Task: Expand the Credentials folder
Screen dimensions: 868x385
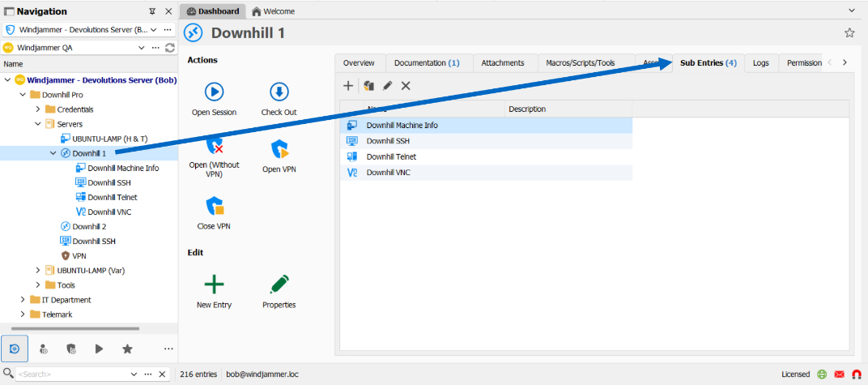Action: click(x=38, y=109)
